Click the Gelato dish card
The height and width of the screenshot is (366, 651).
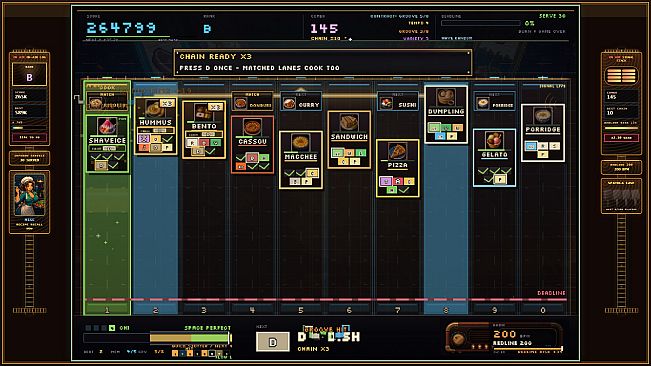click(494, 158)
